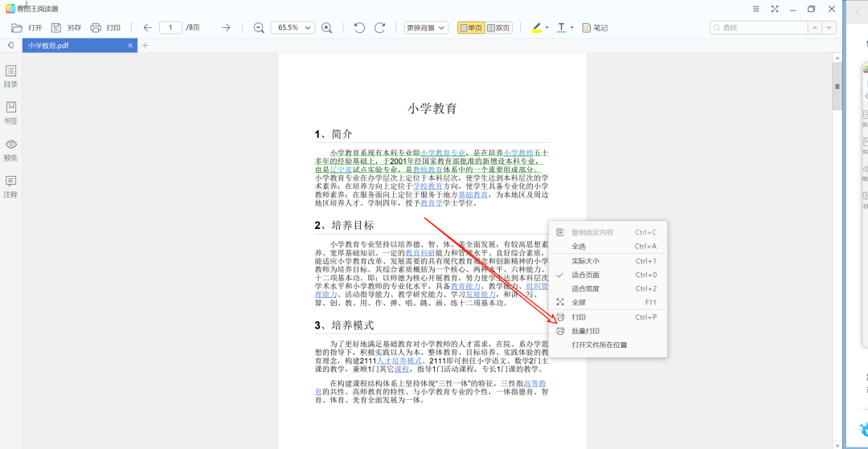
Task: Choose 打开文件所在位置 in context menu
Action: tap(608, 345)
